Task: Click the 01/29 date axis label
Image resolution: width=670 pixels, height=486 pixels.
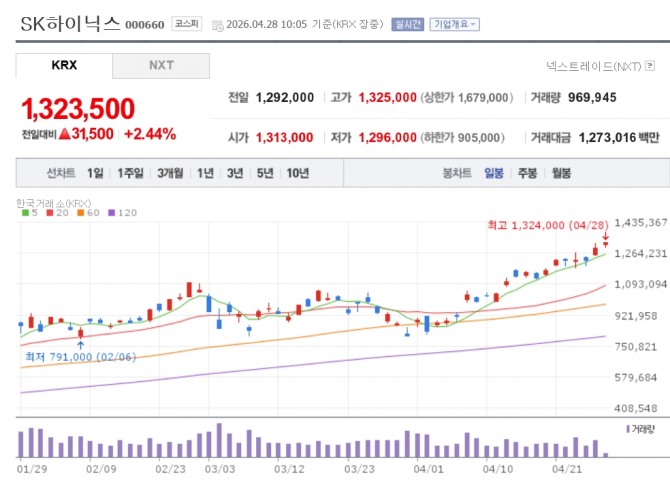Action: [32, 469]
